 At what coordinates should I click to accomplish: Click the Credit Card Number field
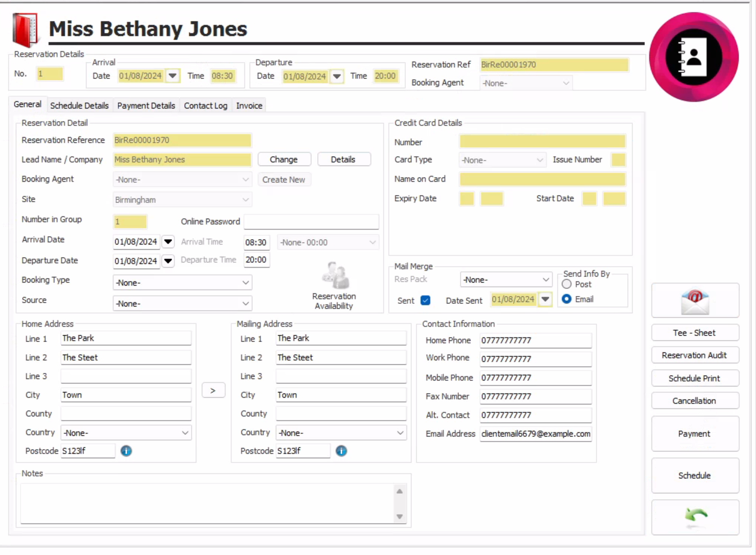click(x=542, y=141)
